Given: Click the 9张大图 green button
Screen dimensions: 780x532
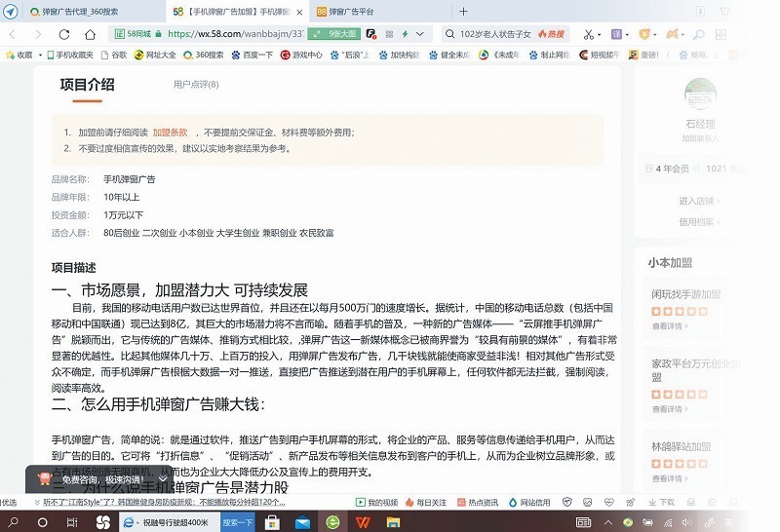Looking at the screenshot, I should [335, 34].
